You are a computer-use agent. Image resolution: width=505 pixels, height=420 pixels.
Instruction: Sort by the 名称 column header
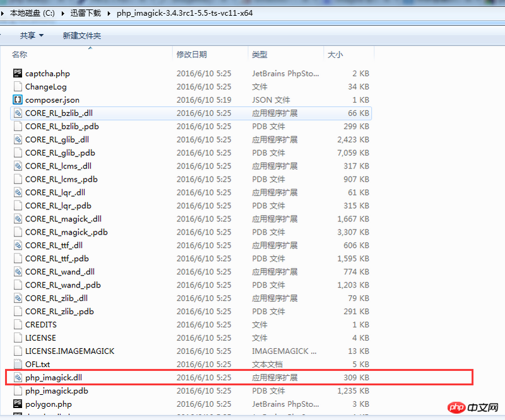tap(20, 54)
